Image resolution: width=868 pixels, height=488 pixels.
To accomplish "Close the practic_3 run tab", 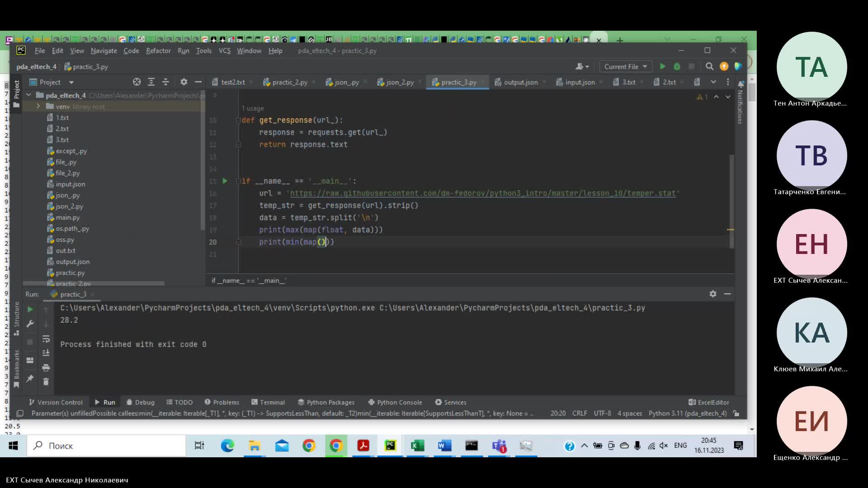I will 92,294.
